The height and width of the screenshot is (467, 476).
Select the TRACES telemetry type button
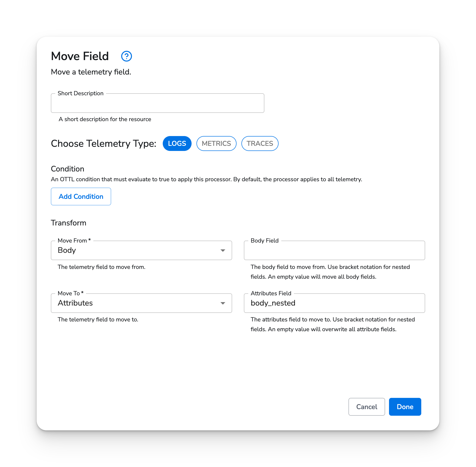(x=259, y=143)
